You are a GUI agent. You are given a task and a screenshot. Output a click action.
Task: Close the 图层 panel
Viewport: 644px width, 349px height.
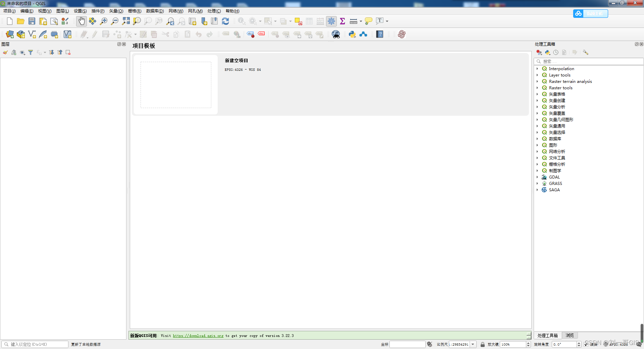coord(124,44)
